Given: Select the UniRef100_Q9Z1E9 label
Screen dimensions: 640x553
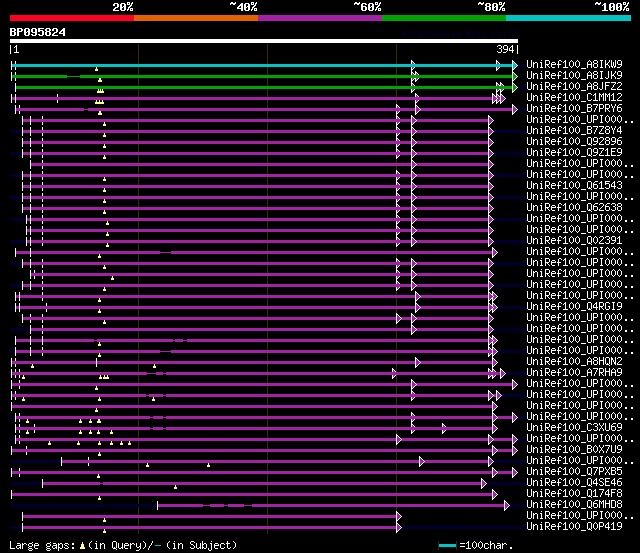Looking at the screenshot, I should 574,152.
